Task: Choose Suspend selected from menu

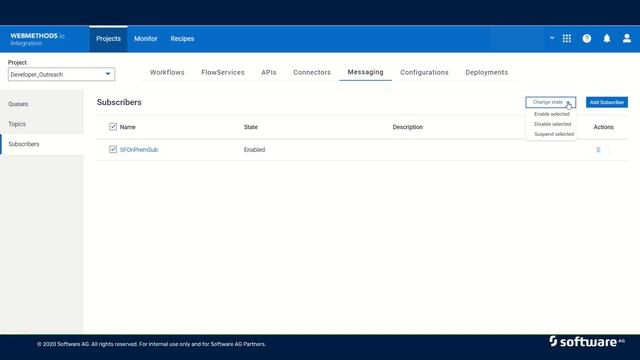Action: (x=553, y=134)
